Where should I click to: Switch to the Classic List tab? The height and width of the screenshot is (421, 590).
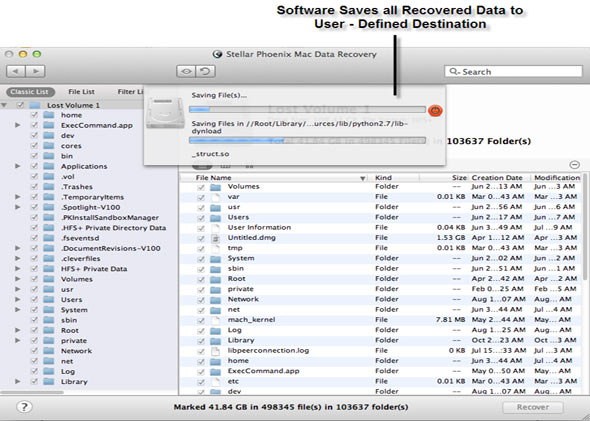pyautogui.click(x=30, y=92)
